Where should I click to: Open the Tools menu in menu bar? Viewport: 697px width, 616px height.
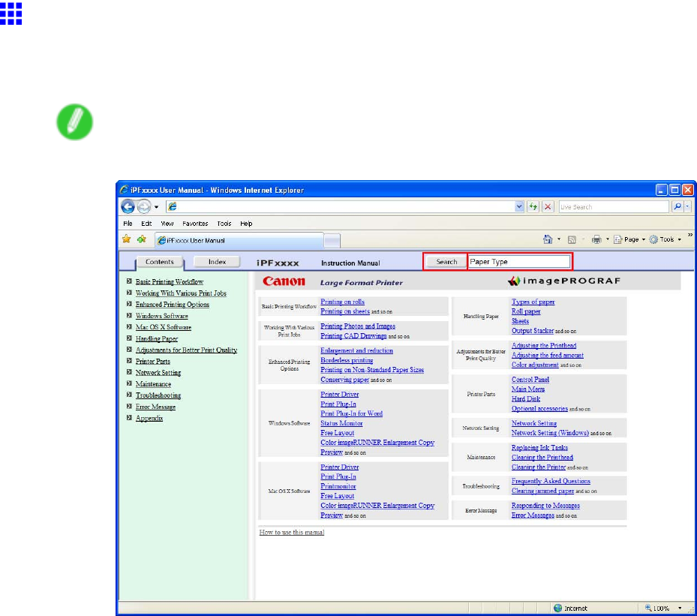224,224
